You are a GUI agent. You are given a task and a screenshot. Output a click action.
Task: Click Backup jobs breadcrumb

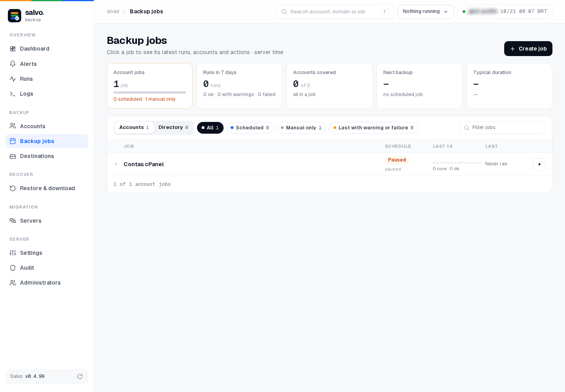click(x=146, y=12)
